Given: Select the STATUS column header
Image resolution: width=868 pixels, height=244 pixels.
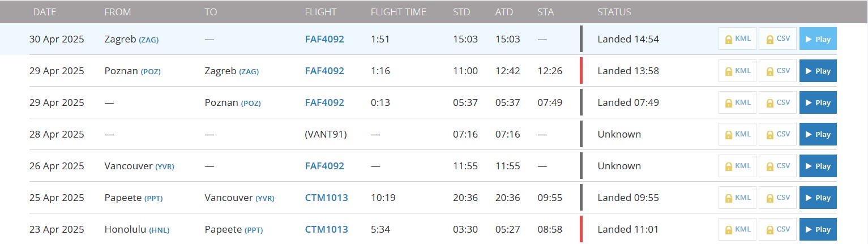Looking at the screenshot, I should click(614, 12).
